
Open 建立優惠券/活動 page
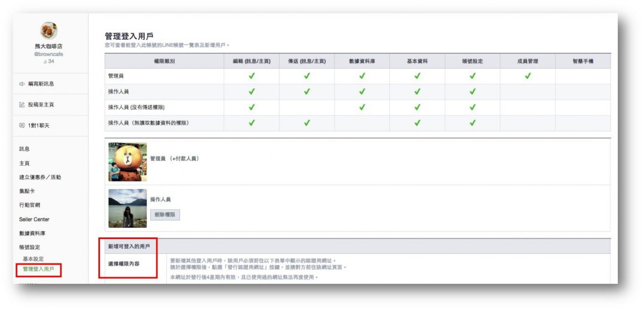tap(39, 178)
